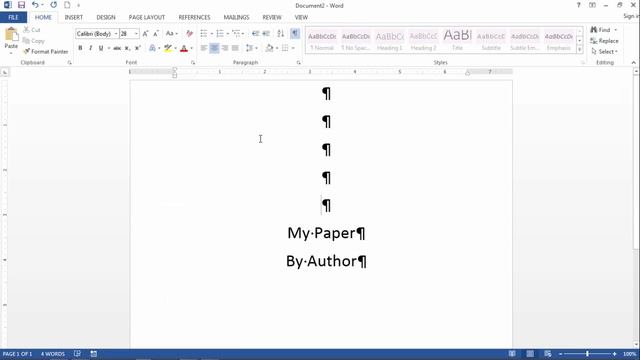Open the Select menu

(604, 51)
